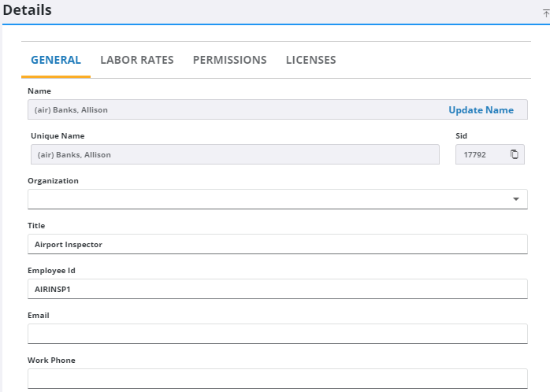Click the Name field showing Banks, Allison

[x=229, y=110]
